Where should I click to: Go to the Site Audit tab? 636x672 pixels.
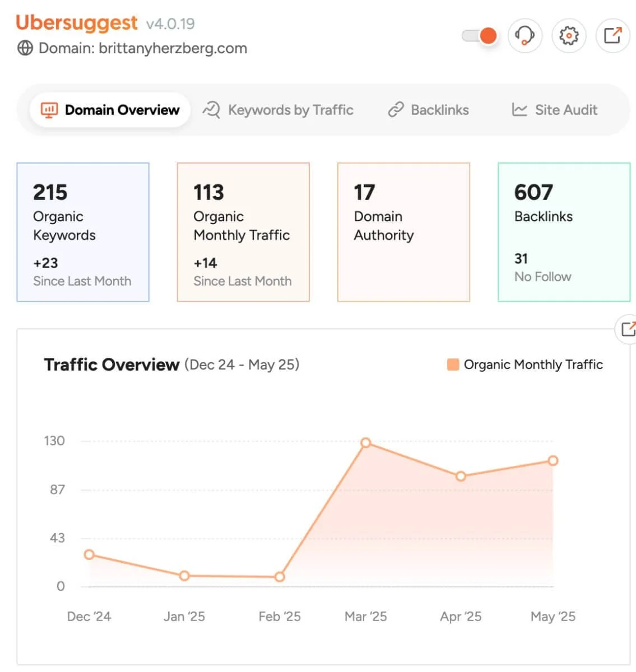pyautogui.click(x=555, y=110)
